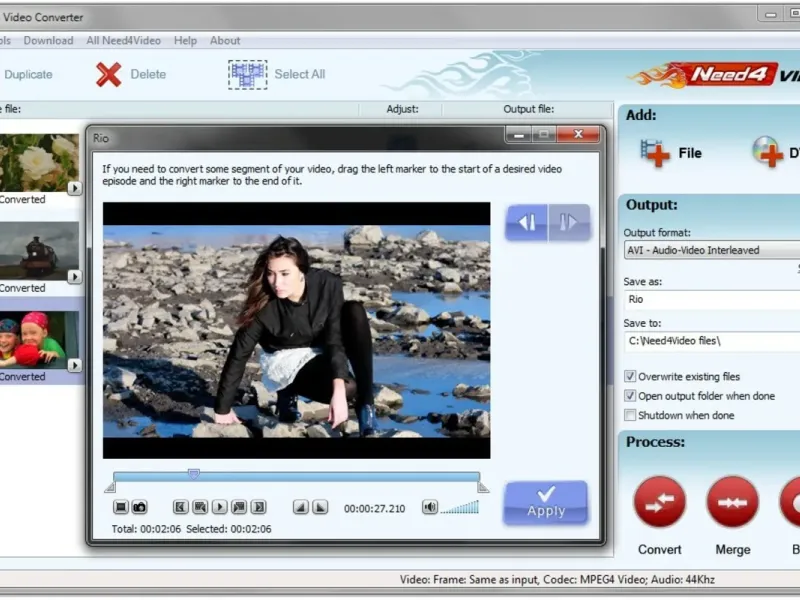Click the Adjust: column header
Viewport: 800px width, 600px height.
(x=402, y=109)
